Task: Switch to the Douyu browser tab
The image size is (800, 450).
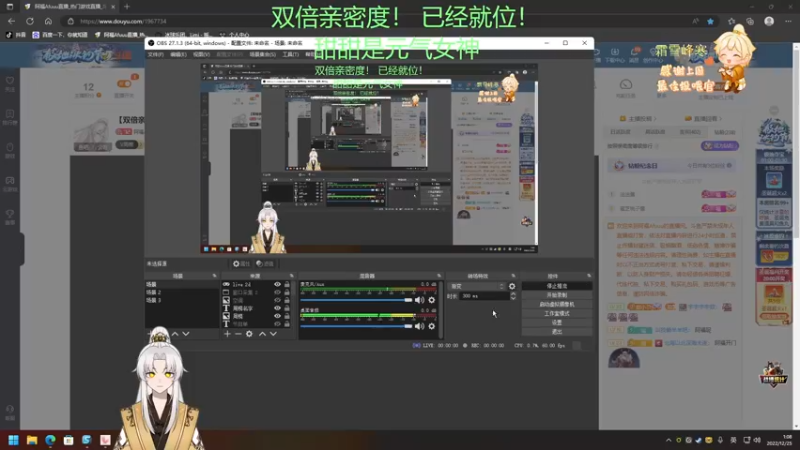Action: (69, 7)
